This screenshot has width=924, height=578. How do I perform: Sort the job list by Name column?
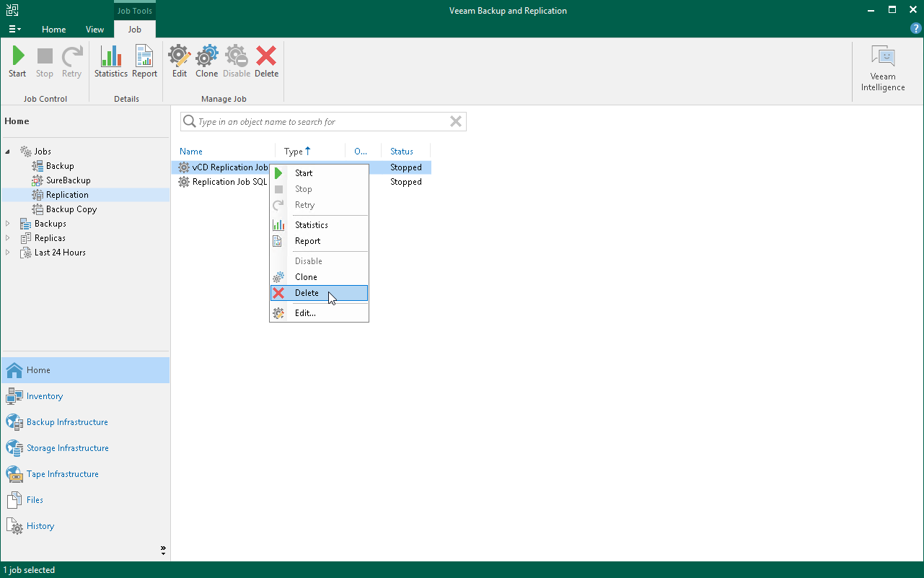tap(190, 151)
